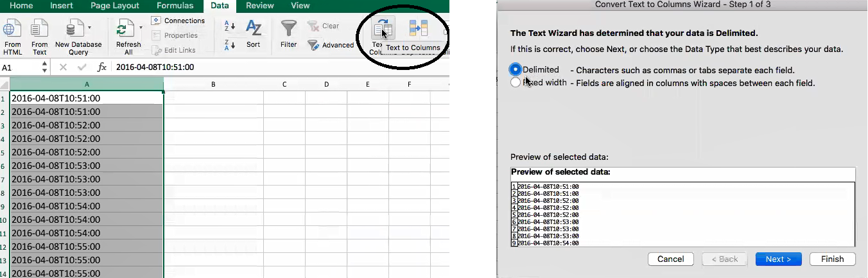
Task: Sort descending with the Z to A icon
Action: [230, 44]
